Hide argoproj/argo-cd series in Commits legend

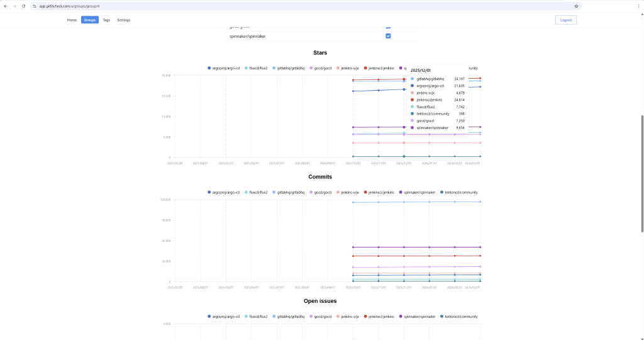click(x=223, y=193)
